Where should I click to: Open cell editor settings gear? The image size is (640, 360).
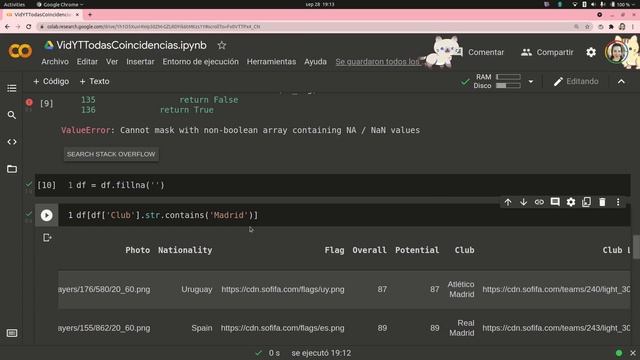click(x=571, y=202)
